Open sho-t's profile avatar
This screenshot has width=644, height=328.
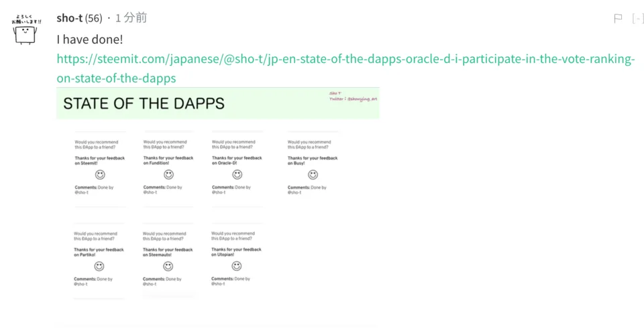click(x=26, y=30)
